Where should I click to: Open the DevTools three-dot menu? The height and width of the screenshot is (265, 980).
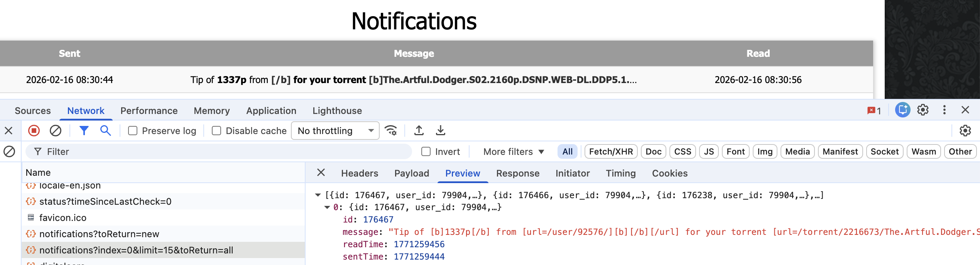(x=944, y=110)
